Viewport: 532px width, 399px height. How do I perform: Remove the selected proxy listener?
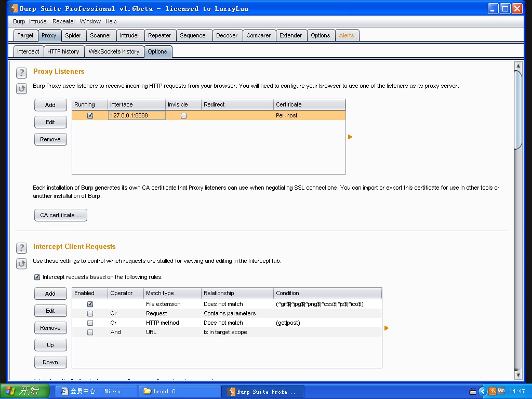50,139
